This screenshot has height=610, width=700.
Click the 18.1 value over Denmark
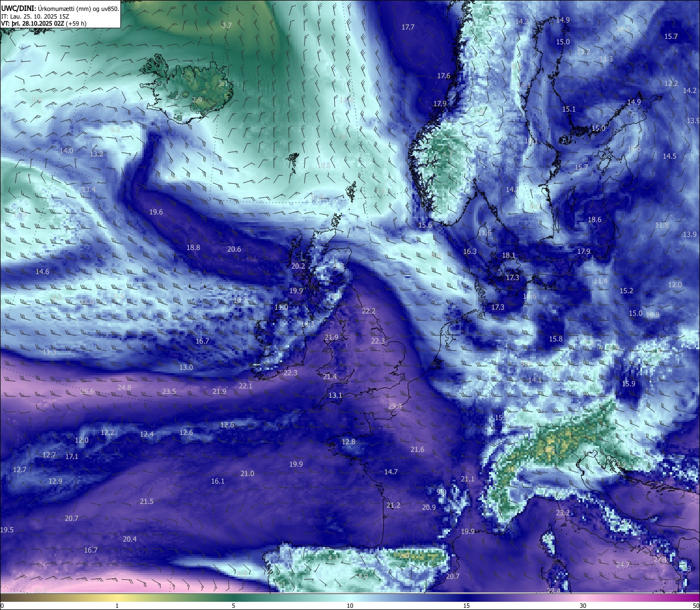[509, 255]
